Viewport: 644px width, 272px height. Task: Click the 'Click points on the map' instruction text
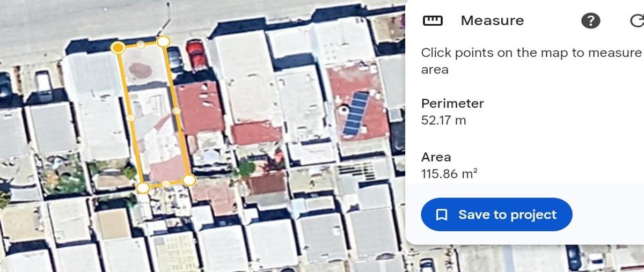point(531,61)
